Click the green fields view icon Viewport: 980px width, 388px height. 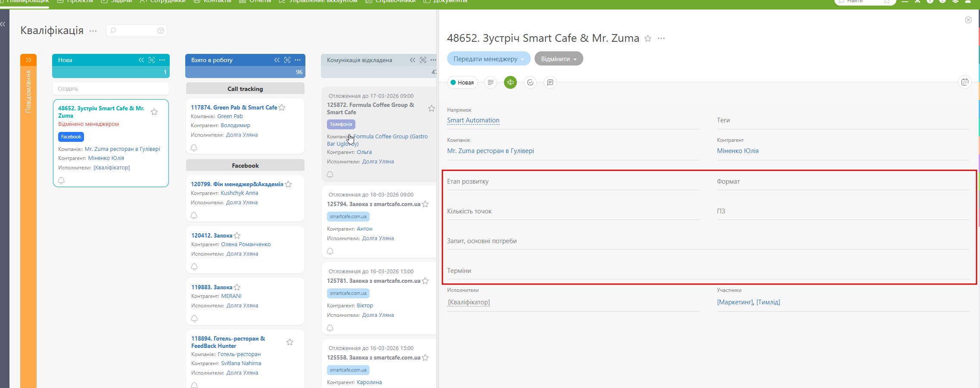coord(510,82)
